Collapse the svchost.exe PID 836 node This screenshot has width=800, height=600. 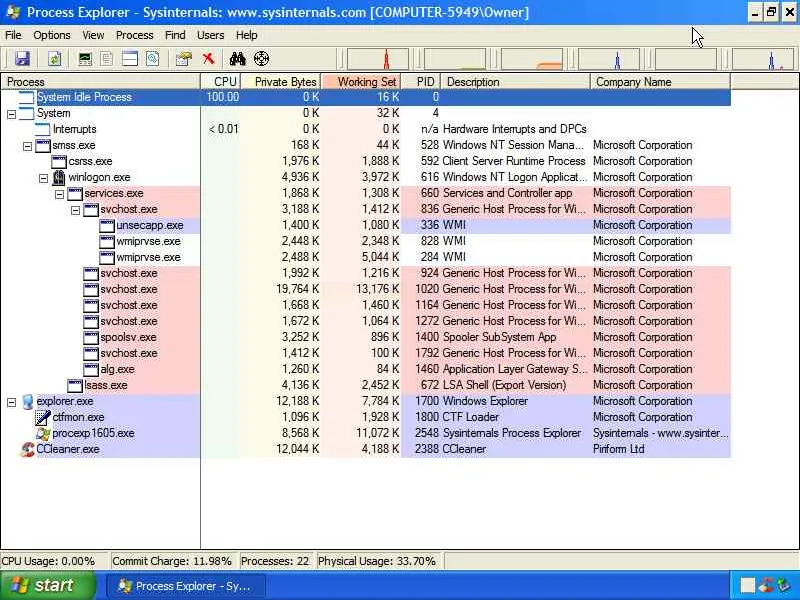click(x=76, y=210)
